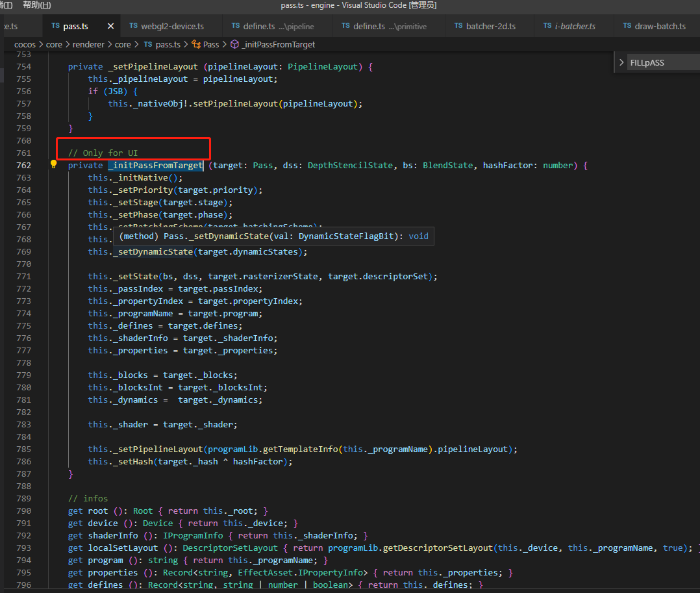Click the TS icon on the draw-batch.ts tab

[x=627, y=26]
